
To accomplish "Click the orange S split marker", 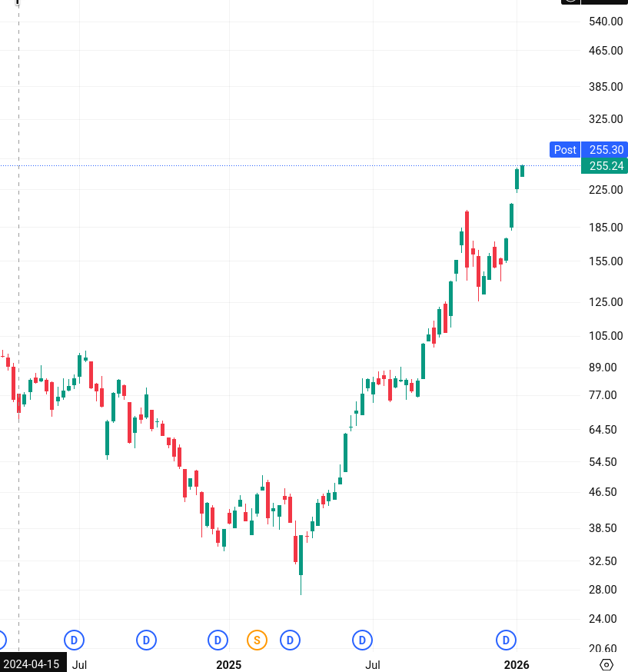I will tap(257, 640).
